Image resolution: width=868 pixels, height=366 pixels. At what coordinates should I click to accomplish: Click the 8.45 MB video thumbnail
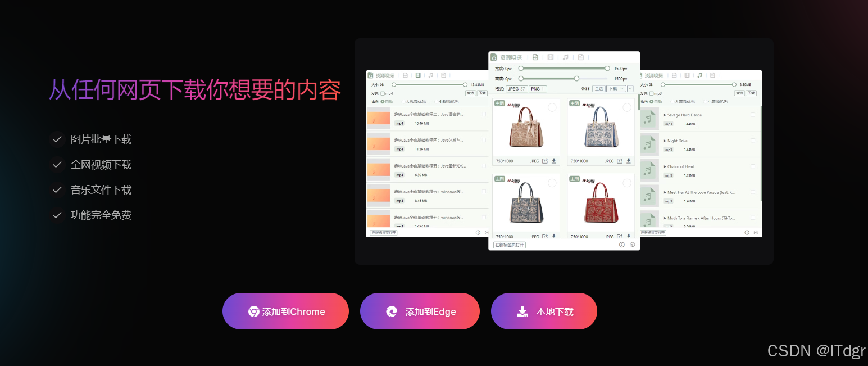378,194
